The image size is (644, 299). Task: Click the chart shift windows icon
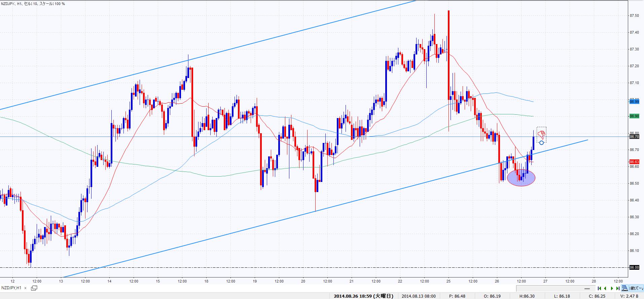point(624,288)
